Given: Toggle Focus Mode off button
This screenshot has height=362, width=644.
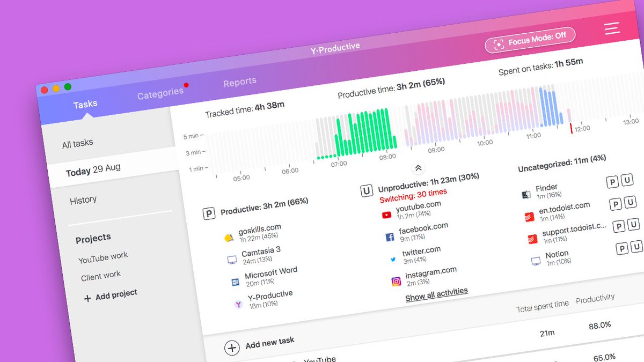Looking at the screenshot, I should [x=530, y=40].
